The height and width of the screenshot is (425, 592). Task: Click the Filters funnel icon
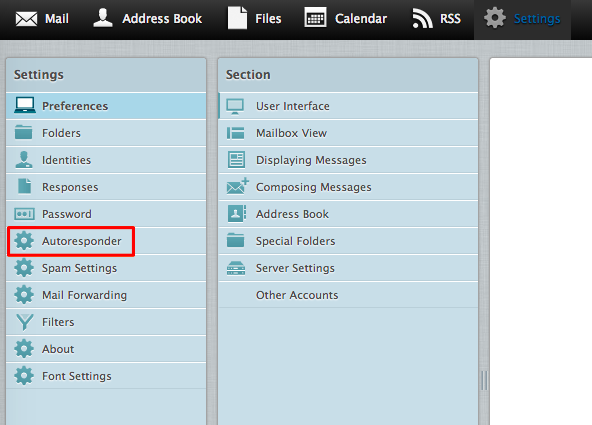(25, 322)
